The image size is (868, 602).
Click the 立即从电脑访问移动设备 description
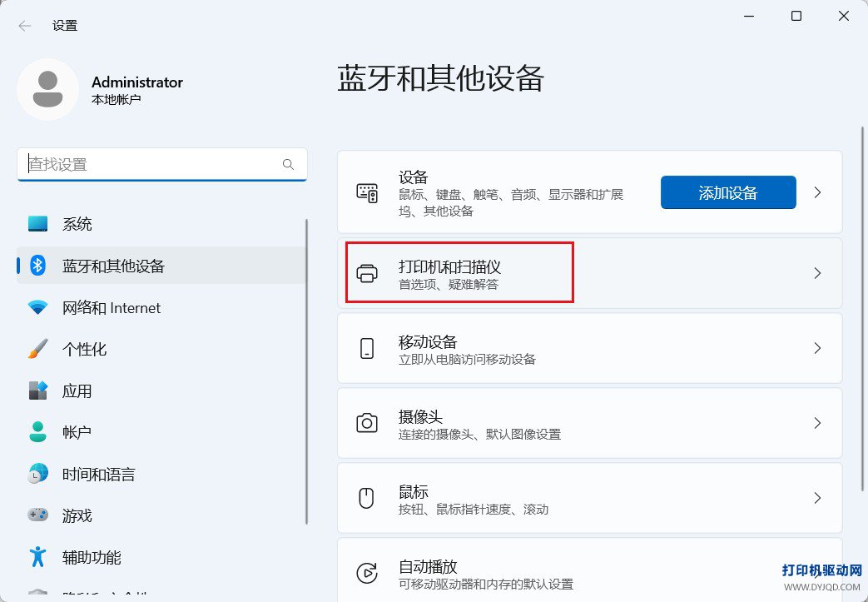pos(467,360)
